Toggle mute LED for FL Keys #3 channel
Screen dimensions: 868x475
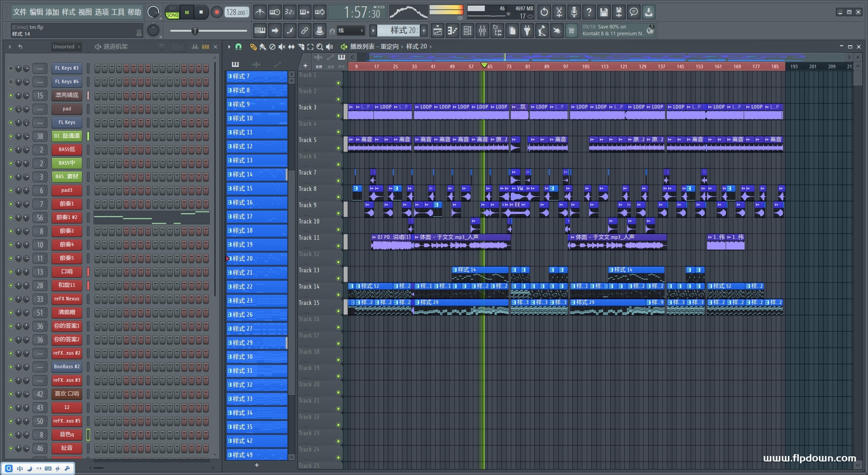click(11, 68)
